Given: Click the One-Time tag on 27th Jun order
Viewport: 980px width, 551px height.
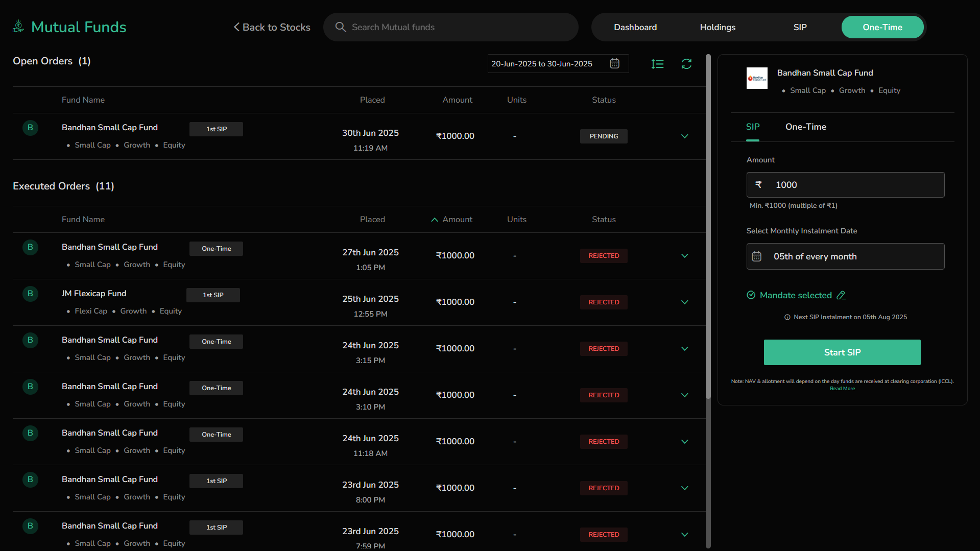Looking at the screenshot, I should click(x=216, y=249).
